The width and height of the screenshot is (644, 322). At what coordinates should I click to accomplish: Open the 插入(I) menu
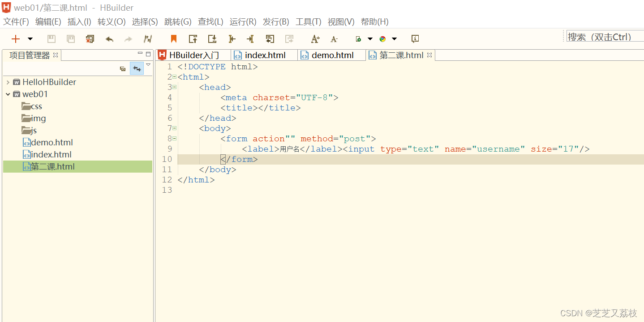(79, 21)
